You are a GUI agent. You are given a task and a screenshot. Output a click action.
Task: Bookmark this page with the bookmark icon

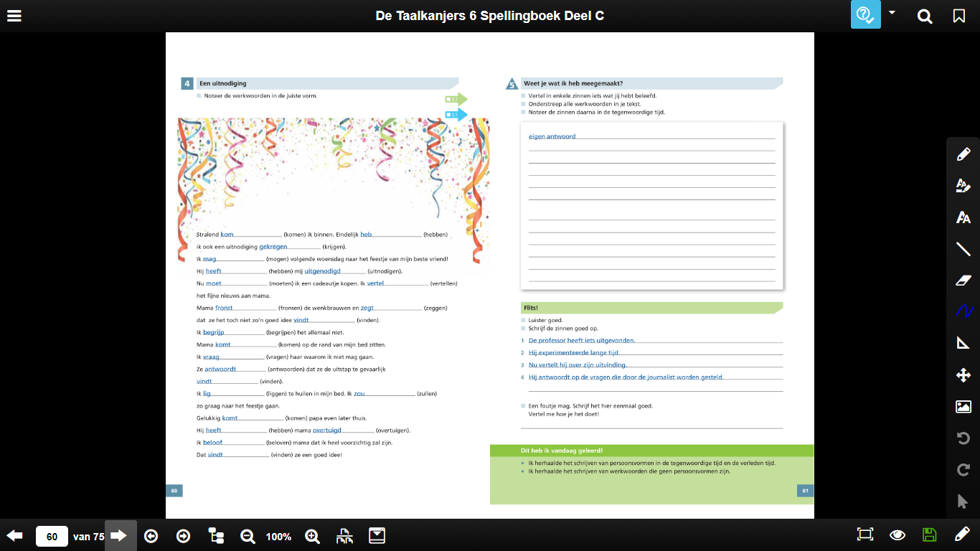tap(959, 16)
